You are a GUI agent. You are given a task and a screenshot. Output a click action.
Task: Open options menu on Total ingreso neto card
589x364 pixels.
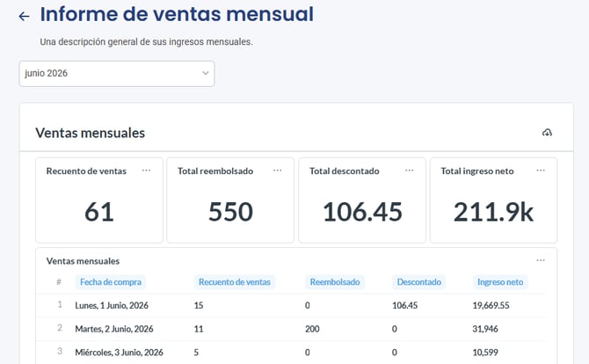point(541,171)
